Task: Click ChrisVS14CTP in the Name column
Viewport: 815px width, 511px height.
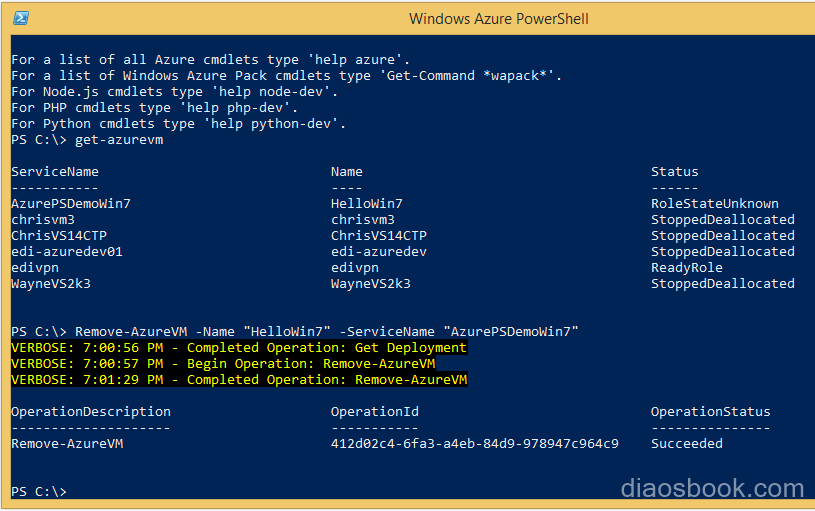Action: 379,235
